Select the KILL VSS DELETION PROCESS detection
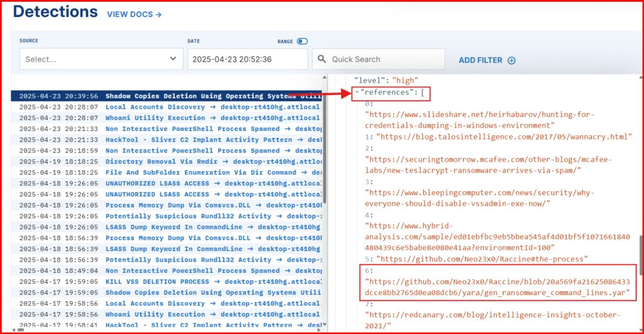Viewport: 644px width, 334px height. [x=166, y=281]
